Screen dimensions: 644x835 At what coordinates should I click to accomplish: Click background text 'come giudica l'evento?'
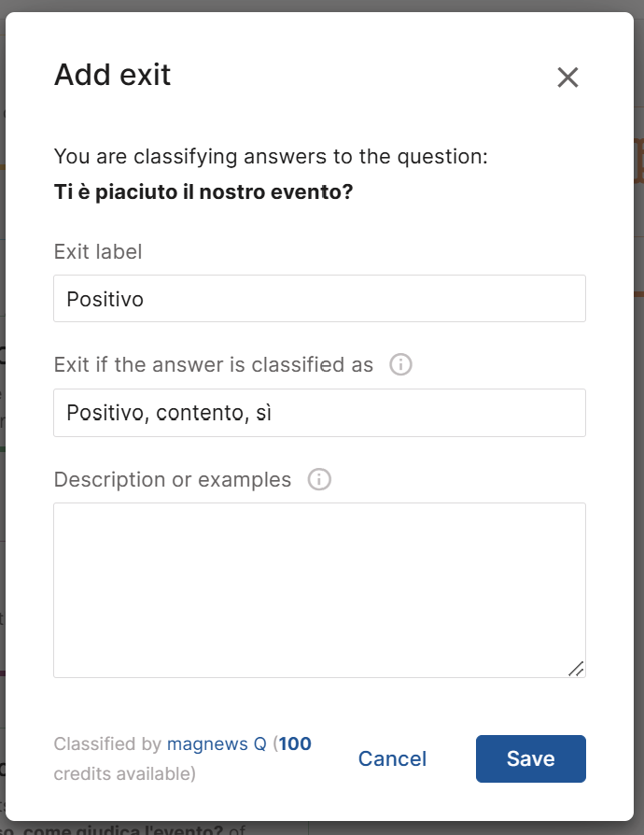123,829
